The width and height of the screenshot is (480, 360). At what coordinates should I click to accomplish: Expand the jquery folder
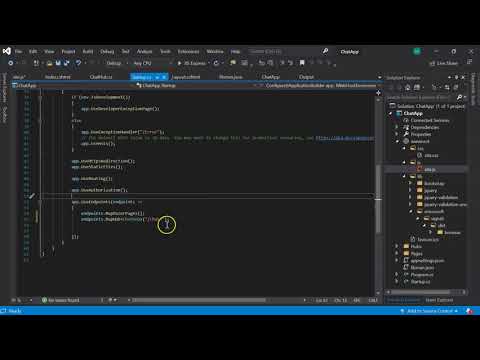pos(411,190)
